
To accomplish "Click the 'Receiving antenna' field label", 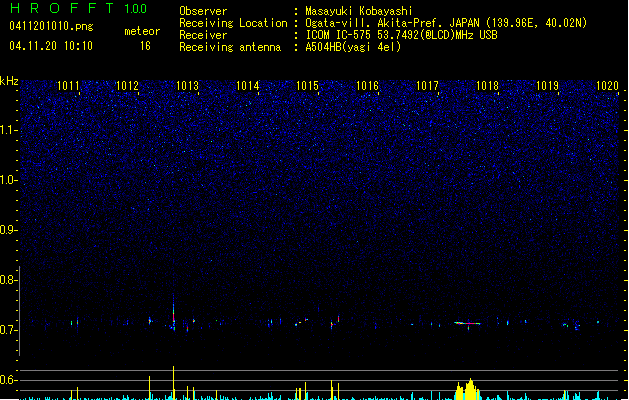I will [230, 47].
